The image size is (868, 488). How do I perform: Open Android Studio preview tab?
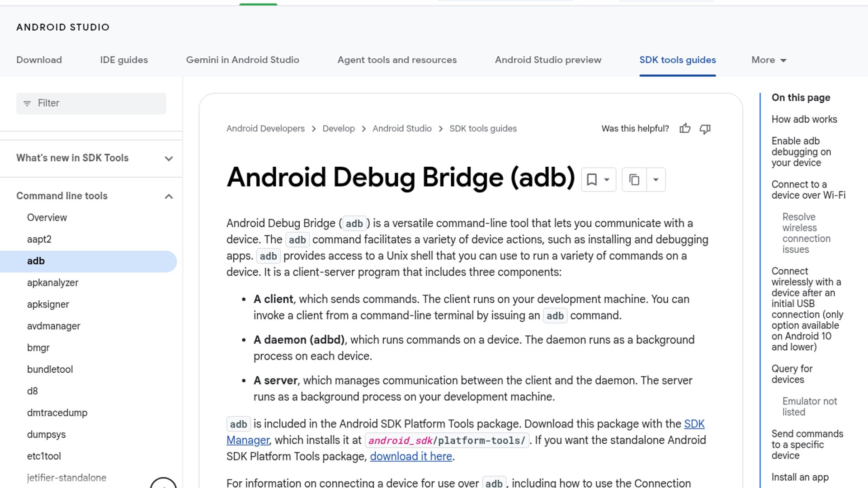click(548, 60)
